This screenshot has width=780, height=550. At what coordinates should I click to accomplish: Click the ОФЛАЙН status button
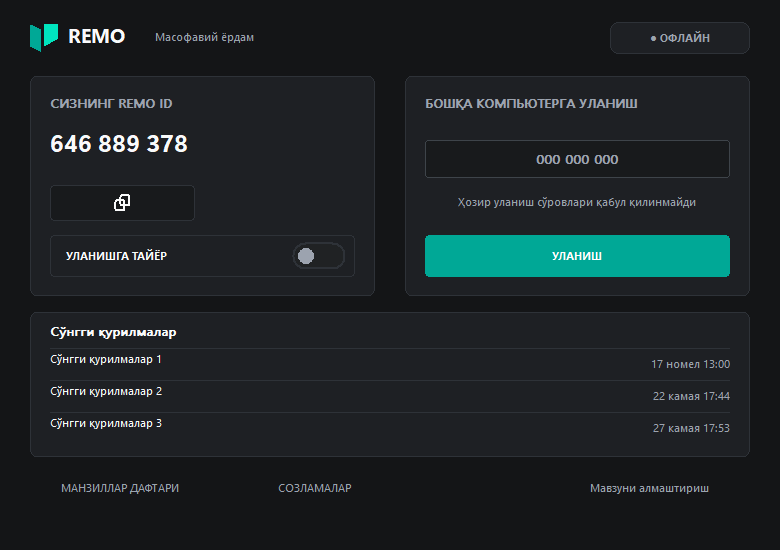point(680,38)
